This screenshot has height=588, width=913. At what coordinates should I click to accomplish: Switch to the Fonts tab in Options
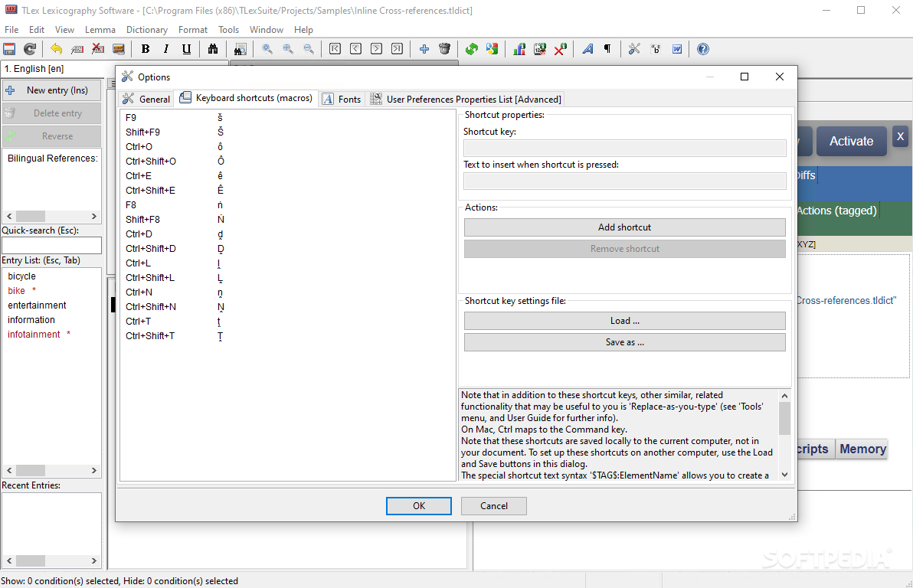(x=341, y=99)
